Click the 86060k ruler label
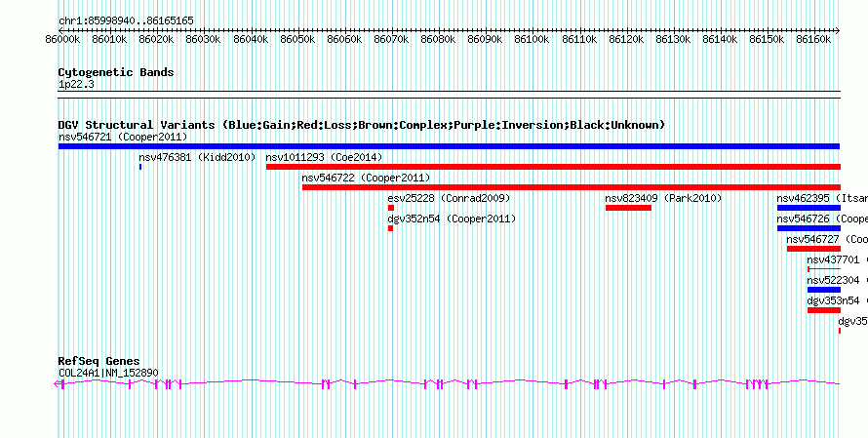Screen dimensions: 868x438 click(x=345, y=40)
